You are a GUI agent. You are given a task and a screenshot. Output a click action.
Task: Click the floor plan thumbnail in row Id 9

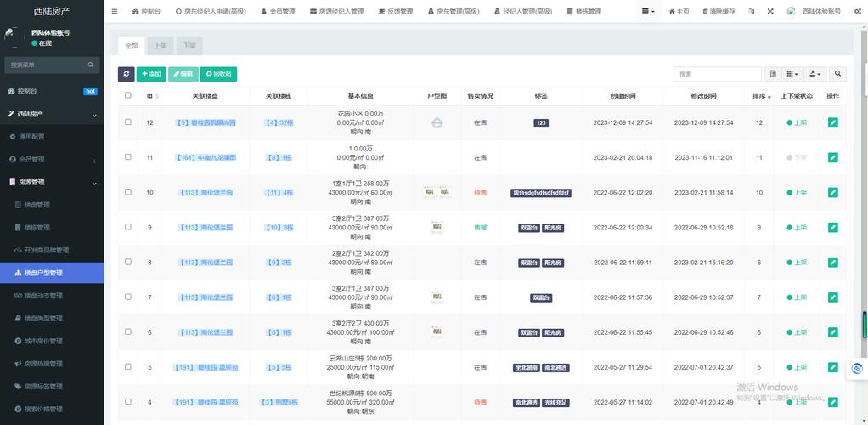click(437, 227)
